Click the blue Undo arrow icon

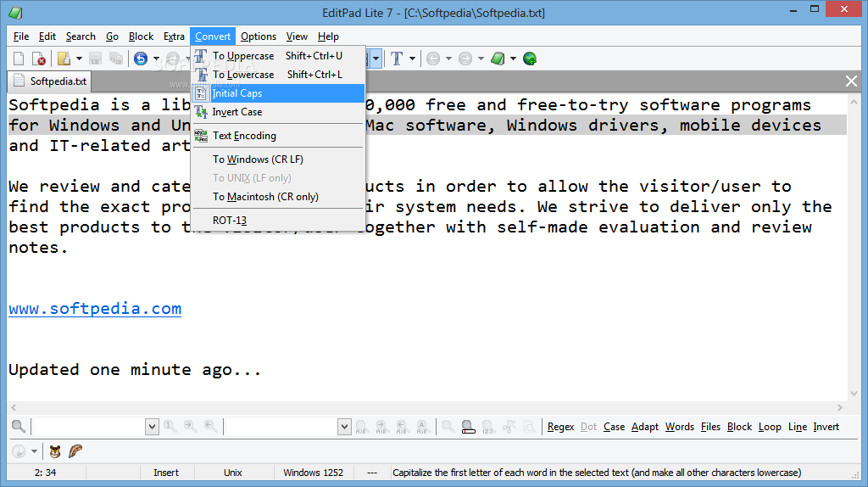click(x=142, y=59)
